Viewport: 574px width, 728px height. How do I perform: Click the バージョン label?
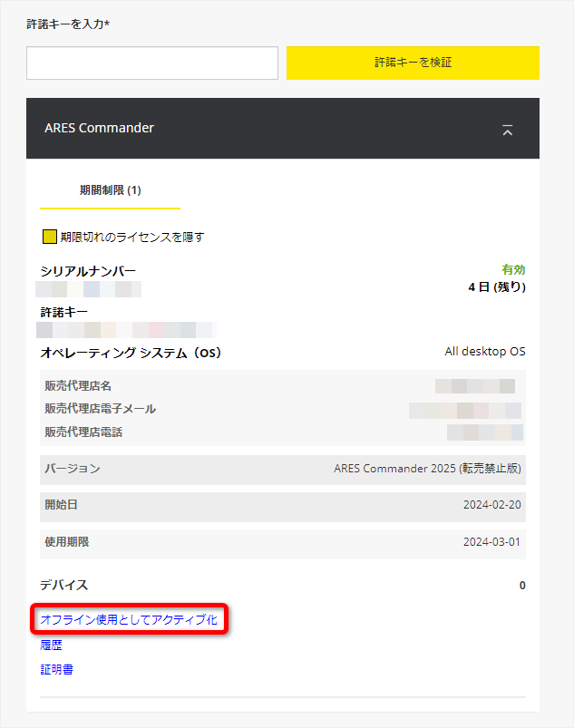(73, 469)
